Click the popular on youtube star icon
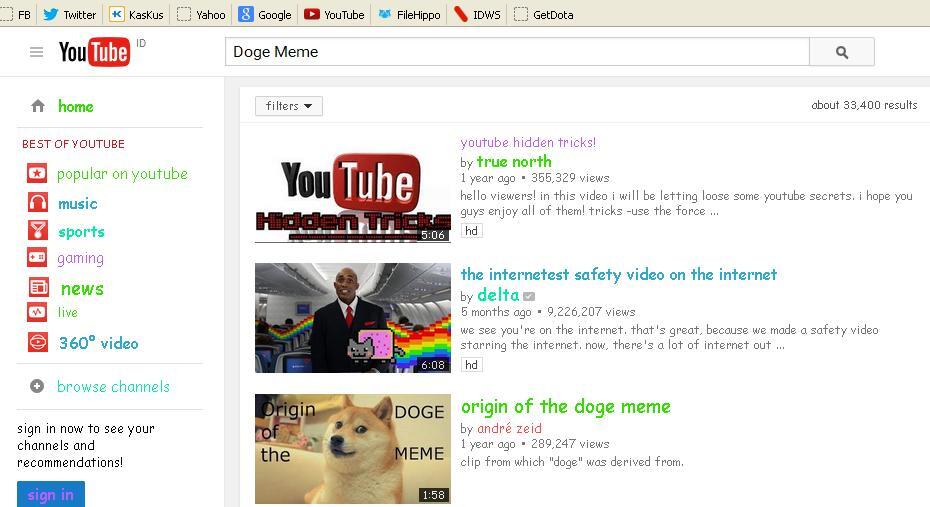The height and width of the screenshot is (507, 930). (37, 174)
